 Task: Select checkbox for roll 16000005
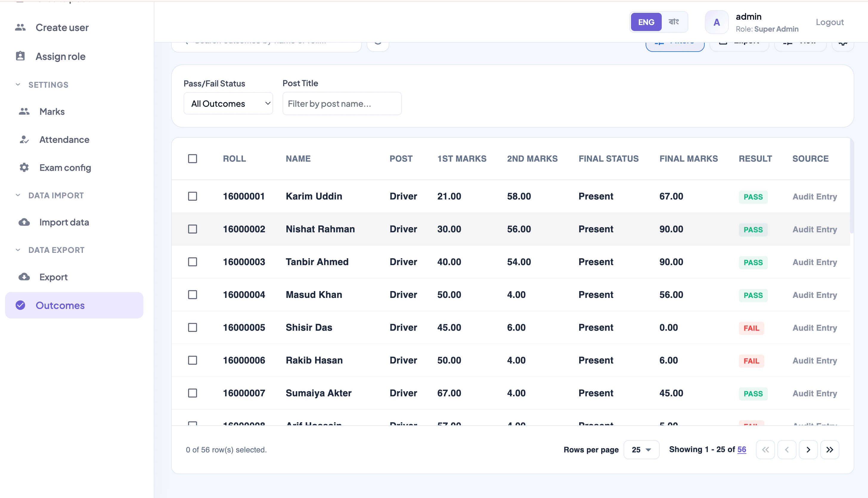193,328
